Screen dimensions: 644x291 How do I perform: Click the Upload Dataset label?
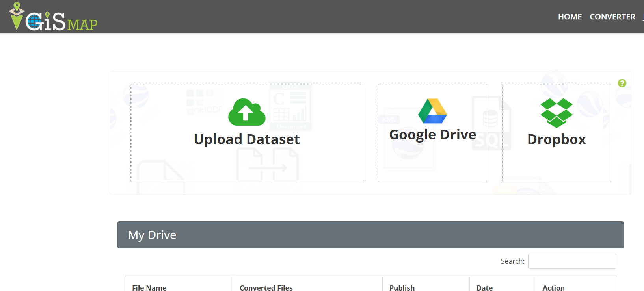point(247,139)
